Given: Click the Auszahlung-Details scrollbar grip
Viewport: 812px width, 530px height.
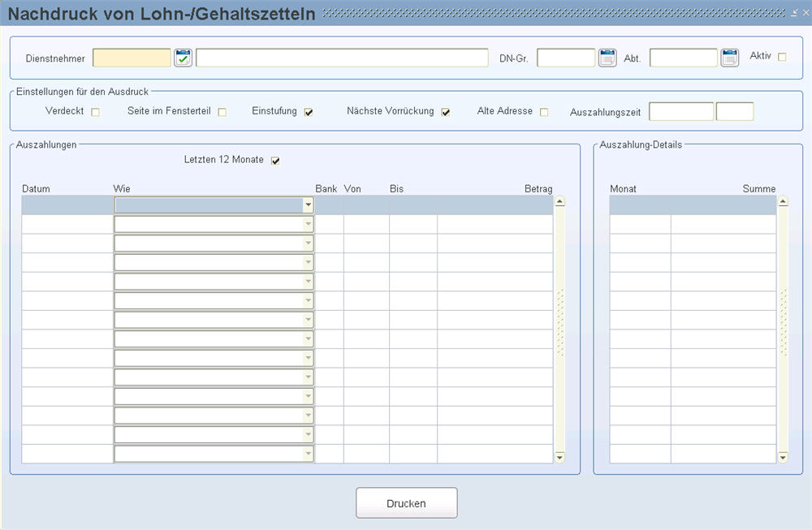Looking at the screenshot, I should coord(783,323).
